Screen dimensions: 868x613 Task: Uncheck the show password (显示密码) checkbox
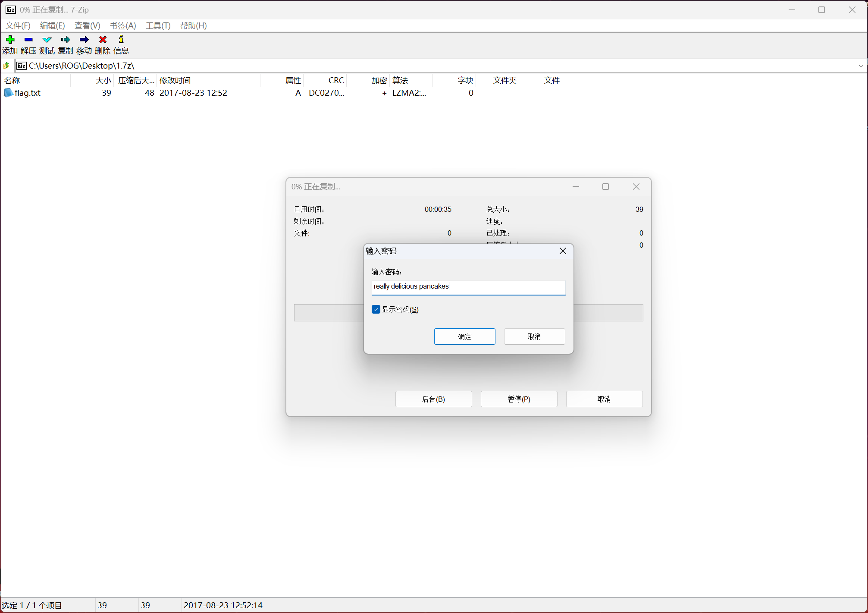[x=376, y=309]
